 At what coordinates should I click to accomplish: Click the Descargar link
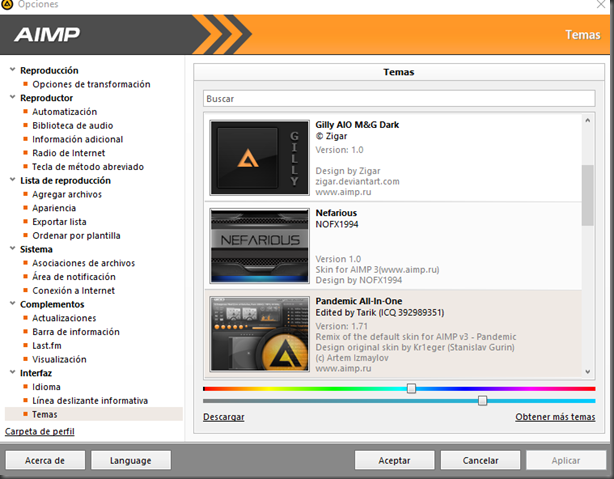coord(224,417)
